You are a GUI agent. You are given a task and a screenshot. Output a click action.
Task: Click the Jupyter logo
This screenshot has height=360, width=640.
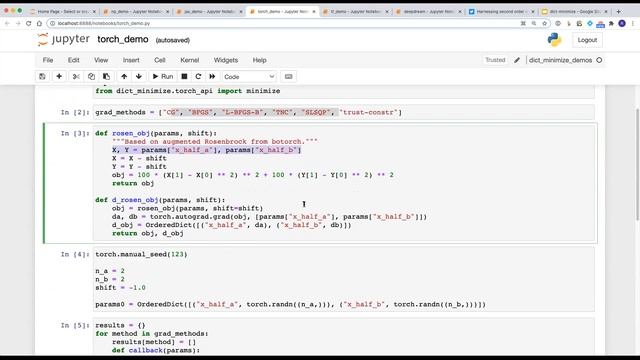[63, 39]
